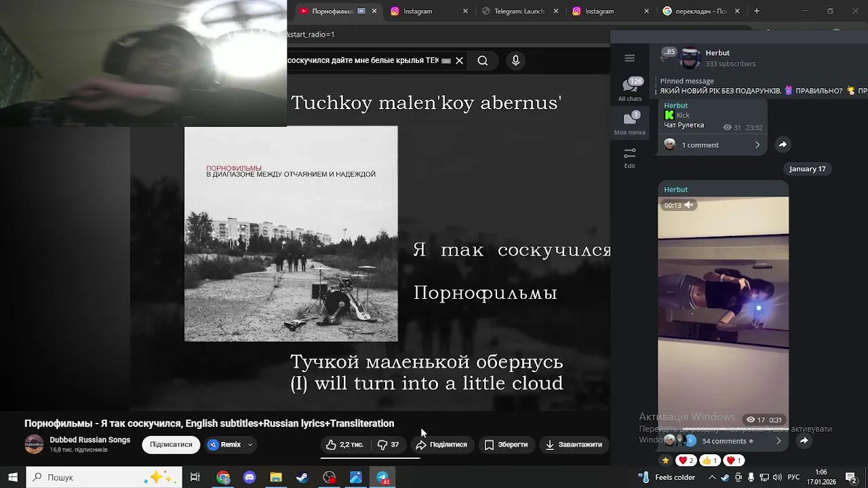Open Task View on taskbar
Image resolution: width=868 pixels, height=488 pixels.
(195, 477)
